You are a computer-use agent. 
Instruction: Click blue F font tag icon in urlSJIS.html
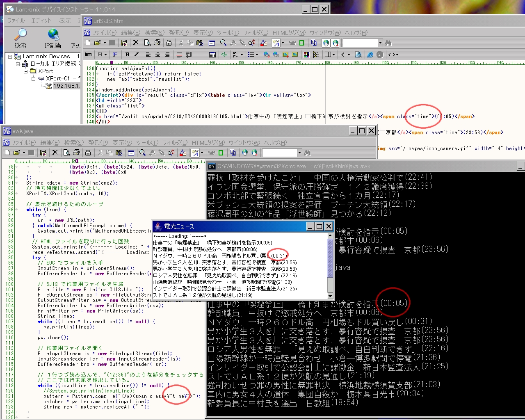point(115,55)
